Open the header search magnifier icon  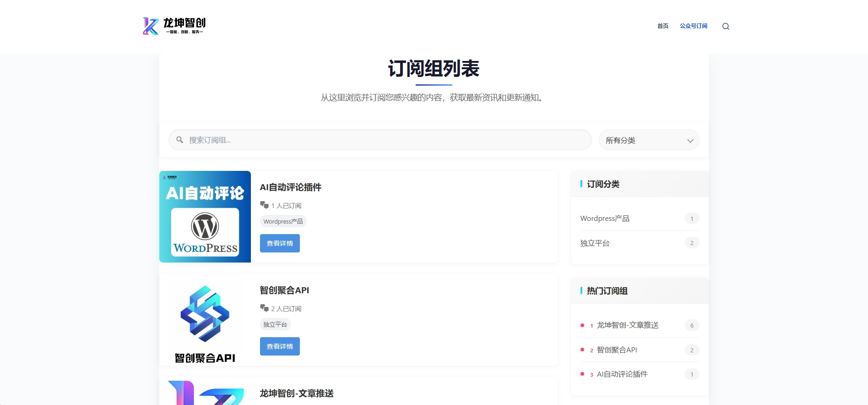click(726, 27)
